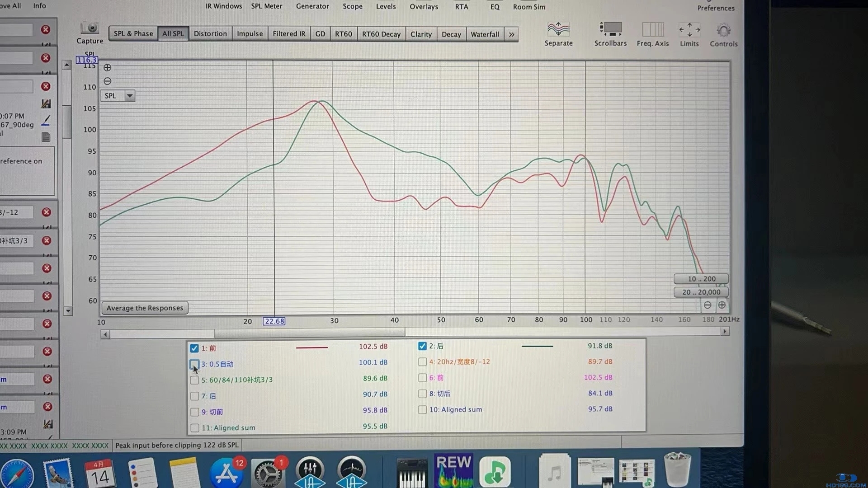Toggle the Scrollbars icon
This screenshot has width=868, height=488.
click(610, 29)
